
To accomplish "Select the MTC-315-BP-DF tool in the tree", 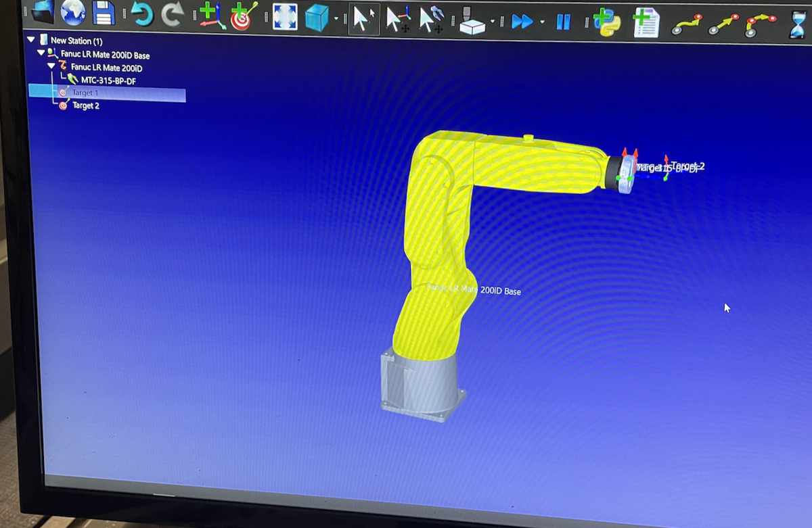I will click(x=108, y=80).
